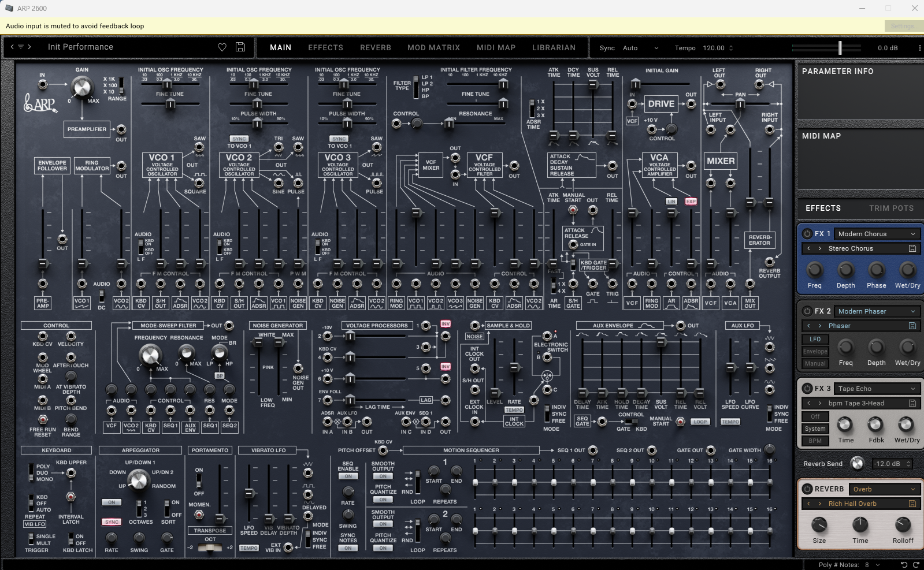Click the mode-sweep filter FREQUENCY knob
This screenshot has width=924, height=570.
pos(150,355)
